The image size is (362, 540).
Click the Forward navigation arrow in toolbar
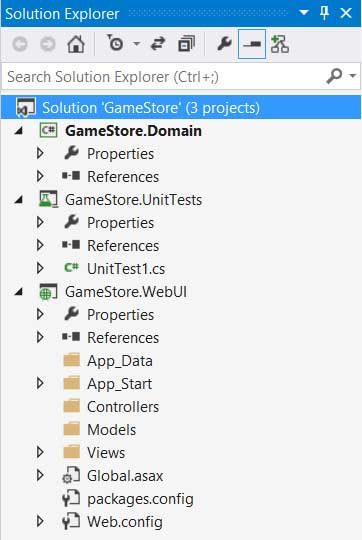click(48, 44)
